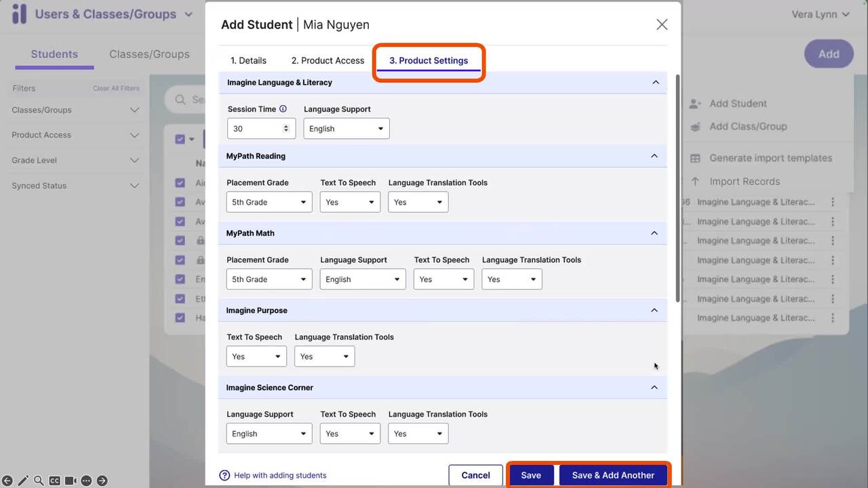Toggle closed captions CC icon
This screenshot has width=868, height=488.
[54, 481]
